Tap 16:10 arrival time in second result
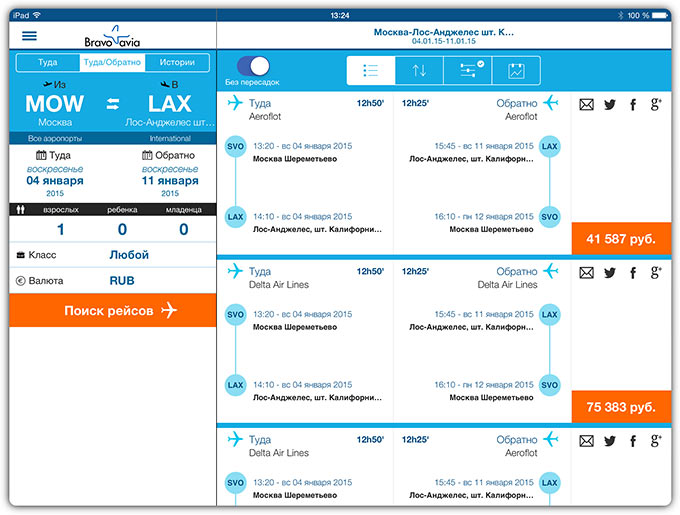Image resolution: width=680 pixels, height=515 pixels. click(445, 385)
